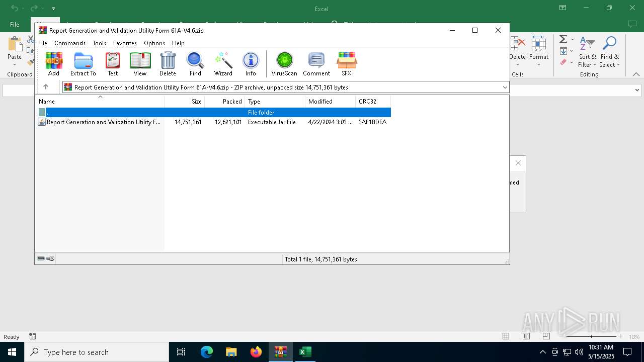644x362 pixels.
Task: Expand the Excel formula bar
Action: pyautogui.click(x=637, y=90)
